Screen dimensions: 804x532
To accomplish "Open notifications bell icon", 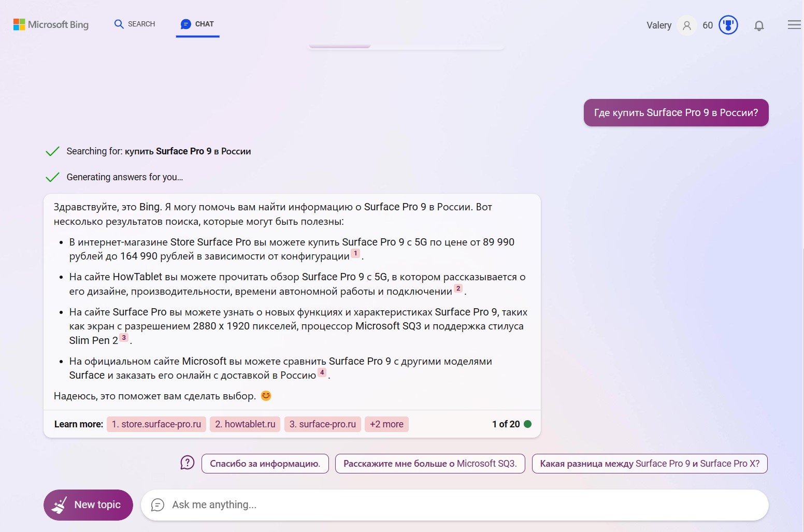I will (x=759, y=25).
